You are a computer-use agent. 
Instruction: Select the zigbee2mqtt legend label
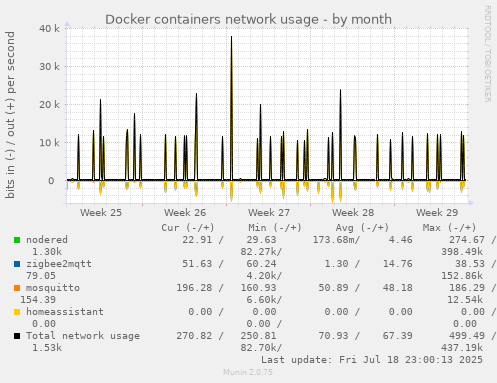coord(59,264)
